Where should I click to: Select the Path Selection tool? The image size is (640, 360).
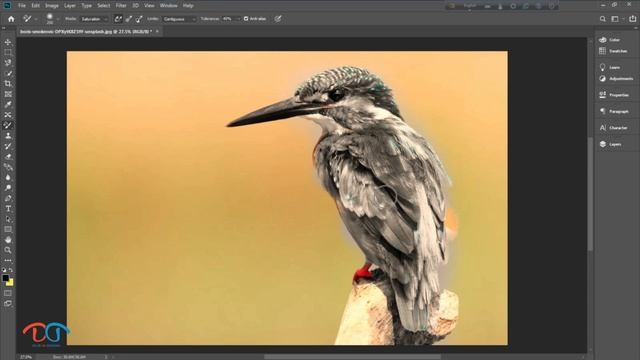[x=8, y=219]
